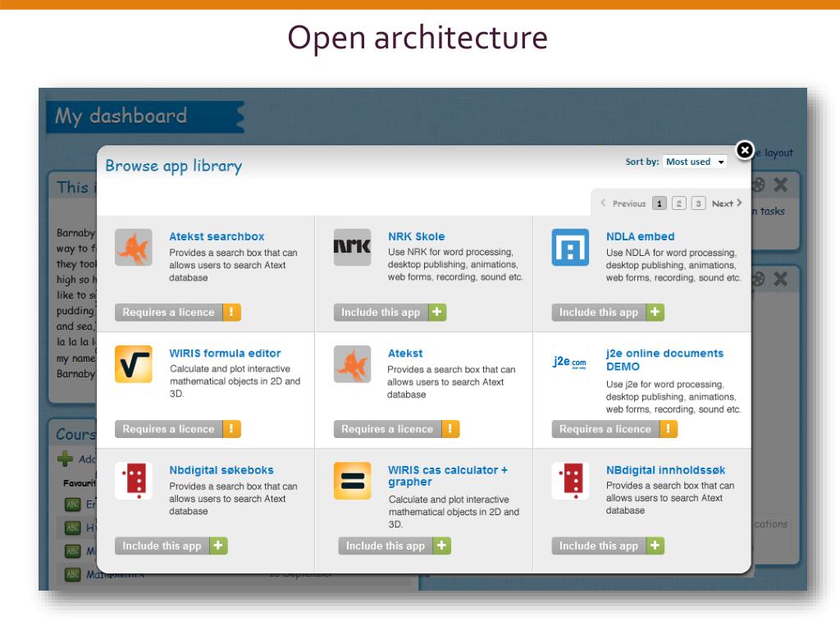The image size is (840, 630).
Task: Click Requires a licence for Atekst
Action: pyautogui.click(x=396, y=429)
